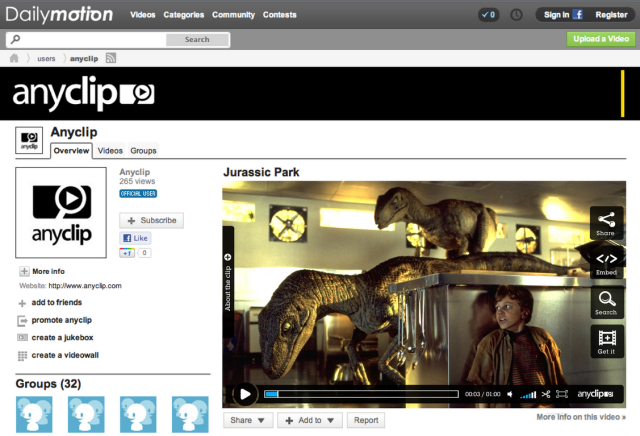Image resolution: width=640 pixels, height=436 pixels.
Task: Mute the video with the speaker icon
Action: pos(510,394)
